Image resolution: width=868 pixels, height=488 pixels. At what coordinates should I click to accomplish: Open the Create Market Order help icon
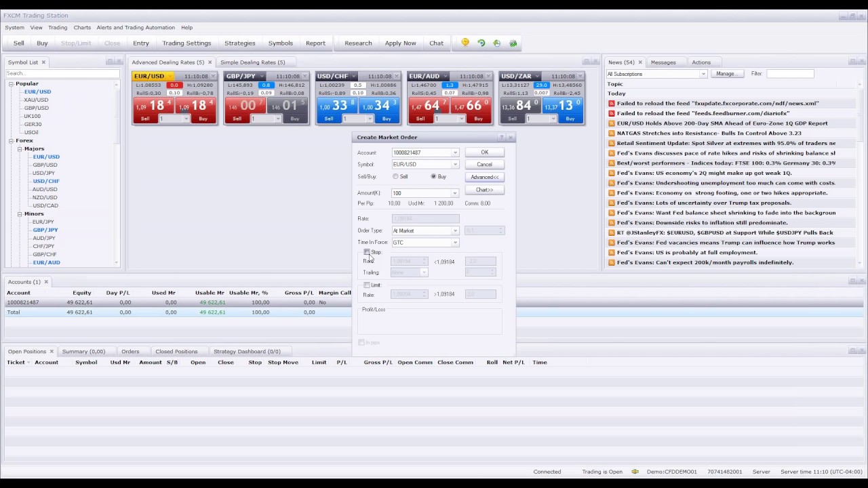point(502,137)
